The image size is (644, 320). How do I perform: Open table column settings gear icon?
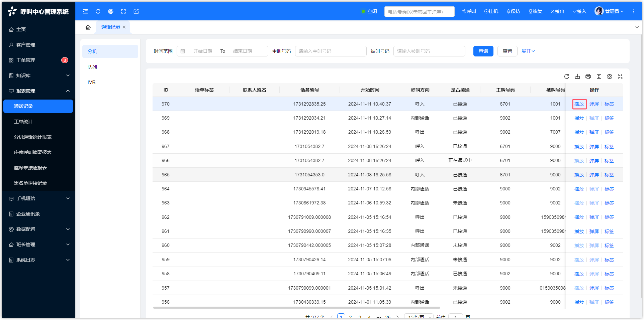point(610,76)
